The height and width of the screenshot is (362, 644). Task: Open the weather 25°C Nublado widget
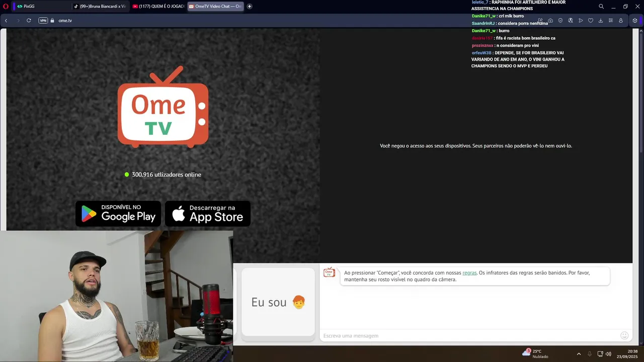pyautogui.click(x=535, y=353)
